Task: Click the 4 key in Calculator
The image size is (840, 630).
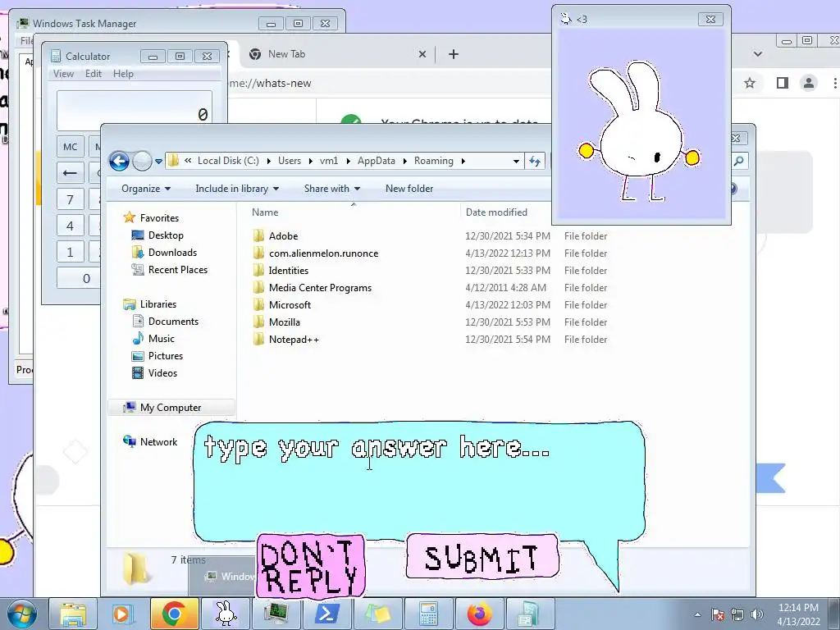Action: point(71,226)
